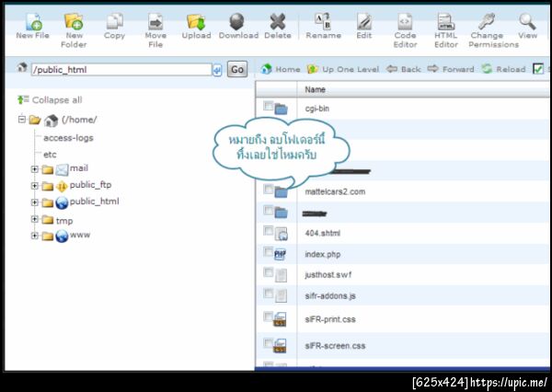Navigate Forward
Viewport: 552px width, 392px height.
(451, 69)
